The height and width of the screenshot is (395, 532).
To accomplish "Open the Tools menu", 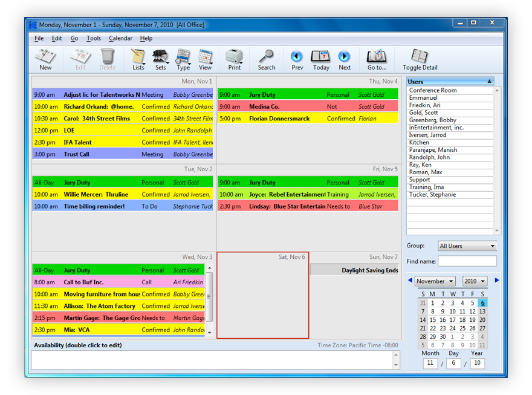I will coord(94,38).
